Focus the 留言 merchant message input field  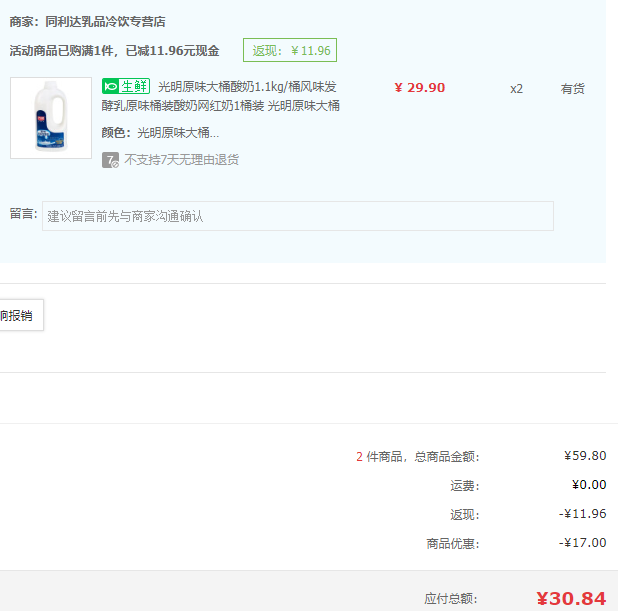tap(298, 216)
